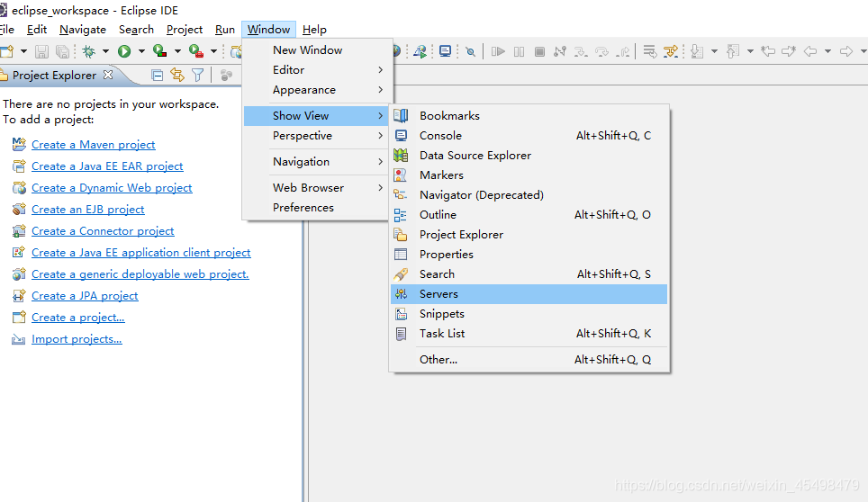This screenshot has width=868, height=502.
Task: Close the Project Explorer tab
Action: coord(108,74)
